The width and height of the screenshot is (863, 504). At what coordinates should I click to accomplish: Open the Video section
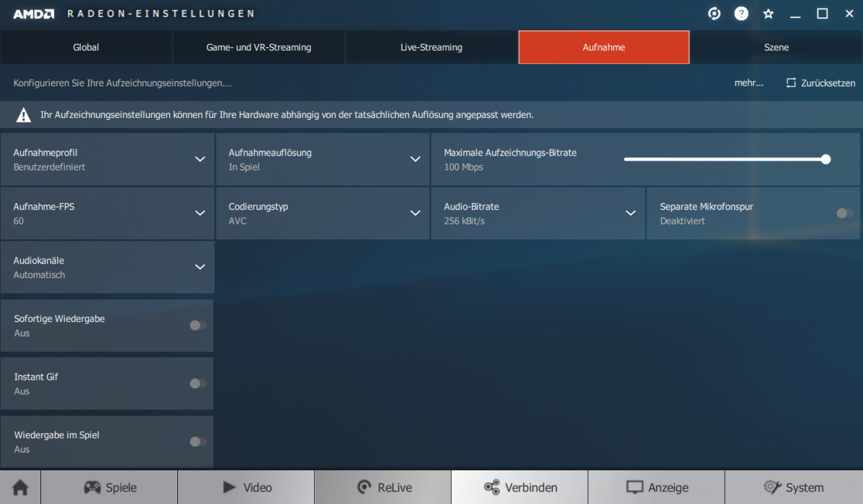click(246, 488)
